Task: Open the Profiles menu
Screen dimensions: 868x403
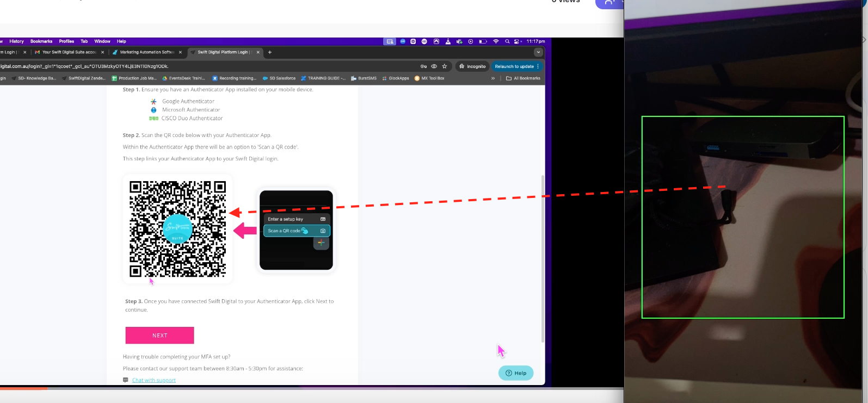Action: [66, 41]
